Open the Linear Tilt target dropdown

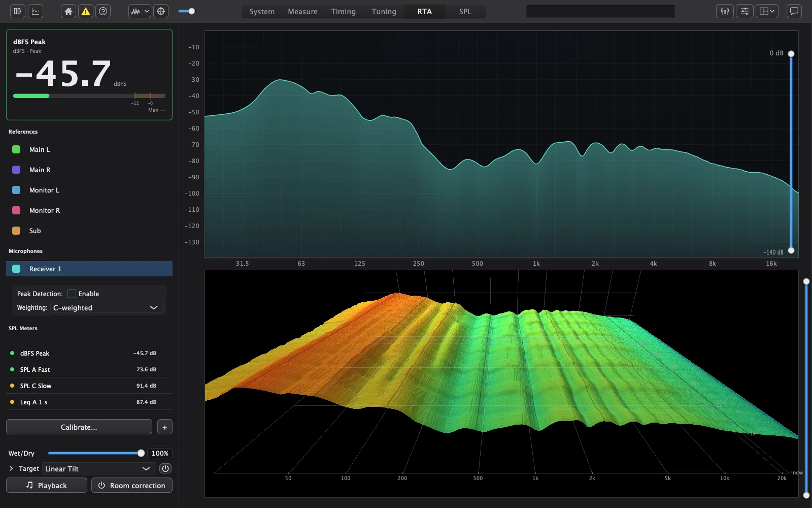99,468
